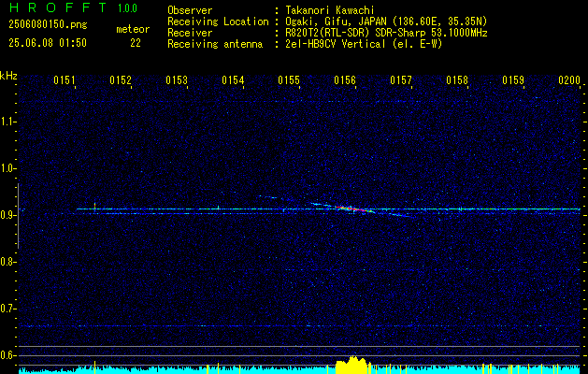The height and width of the screenshot is (374, 588).
Task: Click the name Takanori Kawachi
Action: [x=330, y=10]
